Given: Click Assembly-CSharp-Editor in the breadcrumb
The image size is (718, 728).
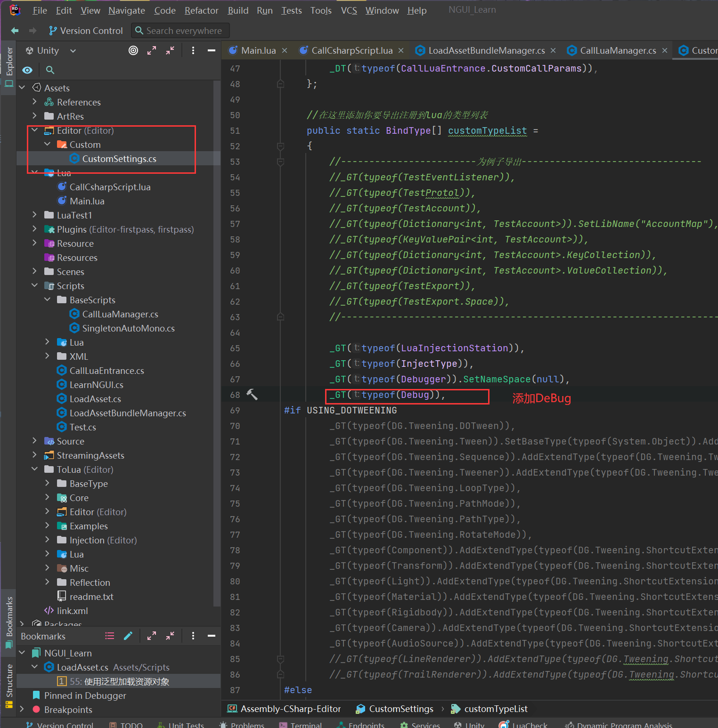Looking at the screenshot, I should (x=285, y=709).
